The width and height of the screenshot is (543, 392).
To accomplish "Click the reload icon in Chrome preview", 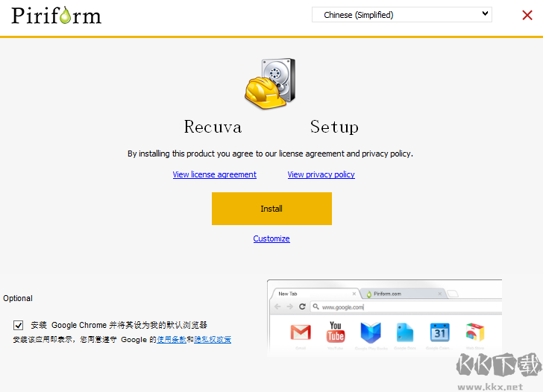I will pos(302,306).
